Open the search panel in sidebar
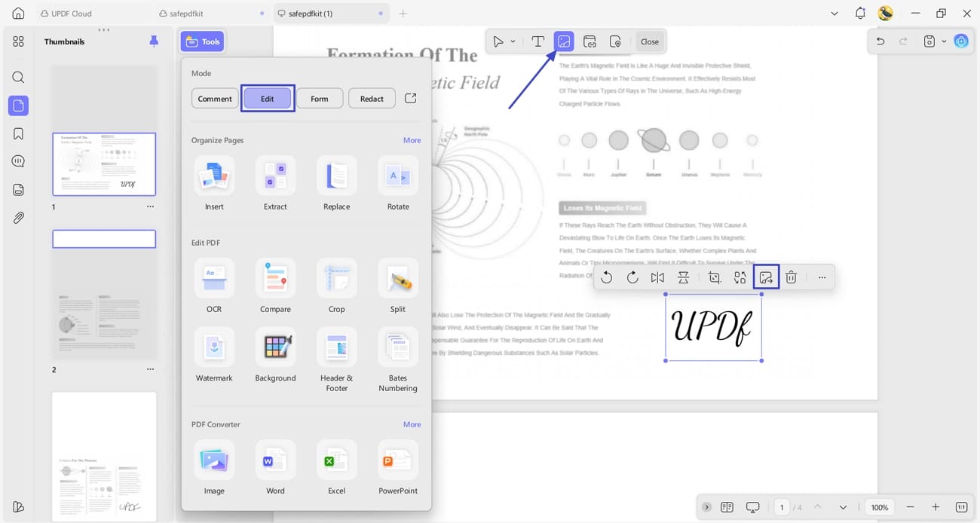This screenshot has width=980, height=523. tap(18, 77)
